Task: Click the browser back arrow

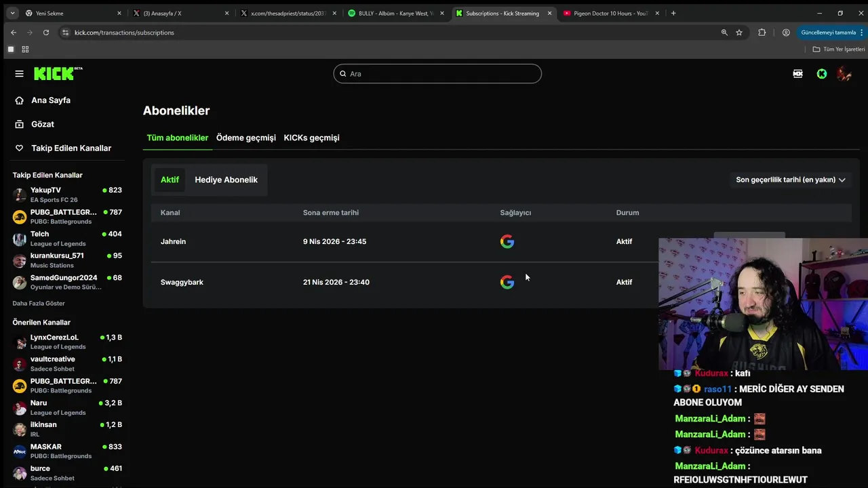Action: (x=13, y=33)
